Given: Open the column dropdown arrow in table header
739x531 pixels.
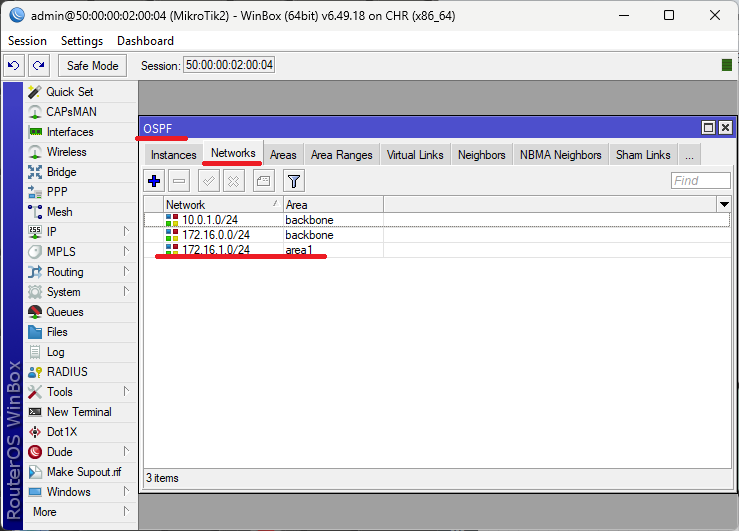Looking at the screenshot, I should (723, 204).
